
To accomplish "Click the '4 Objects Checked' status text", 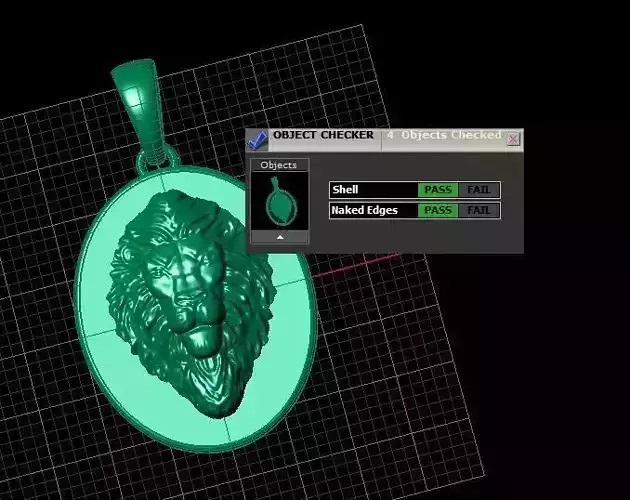I will click(x=444, y=135).
